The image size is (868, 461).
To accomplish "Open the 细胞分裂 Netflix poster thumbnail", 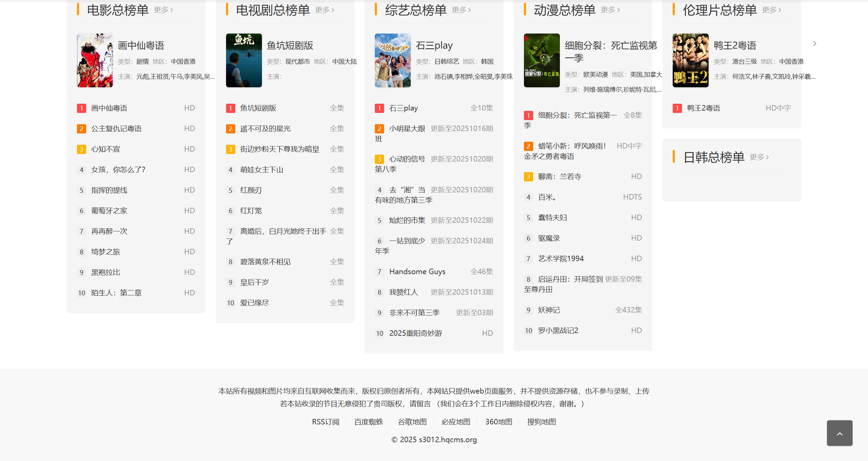I will click(542, 60).
